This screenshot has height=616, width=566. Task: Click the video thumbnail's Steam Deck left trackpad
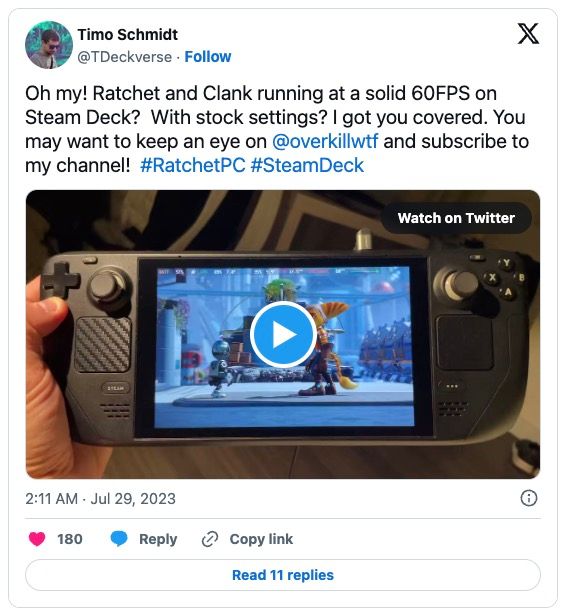[103, 344]
